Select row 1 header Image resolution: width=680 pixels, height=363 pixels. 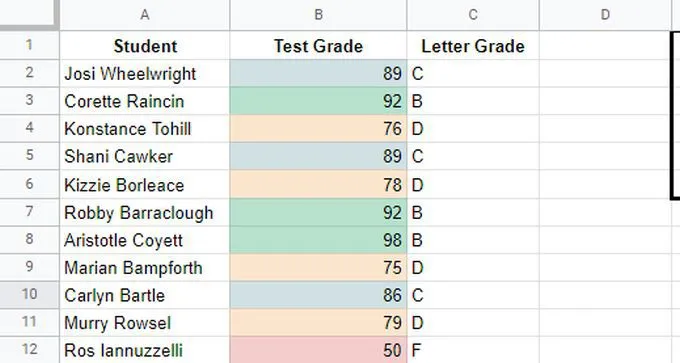pos(29,45)
